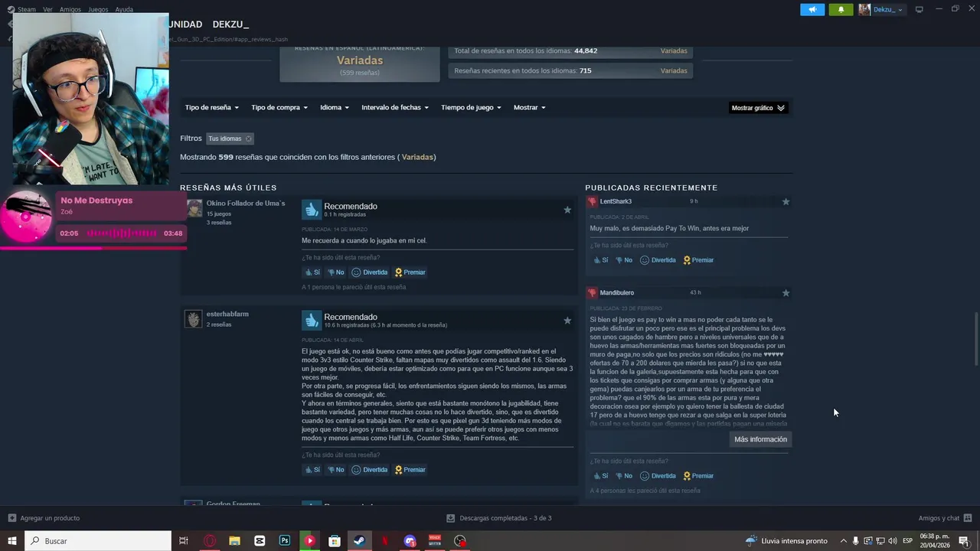Open Okino Follador de Uma's avatar
This screenshot has width=980, height=551.
click(x=194, y=209)
